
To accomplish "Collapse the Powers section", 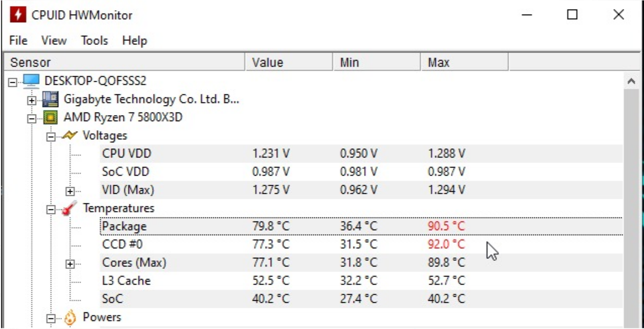I will pos(51,318).
